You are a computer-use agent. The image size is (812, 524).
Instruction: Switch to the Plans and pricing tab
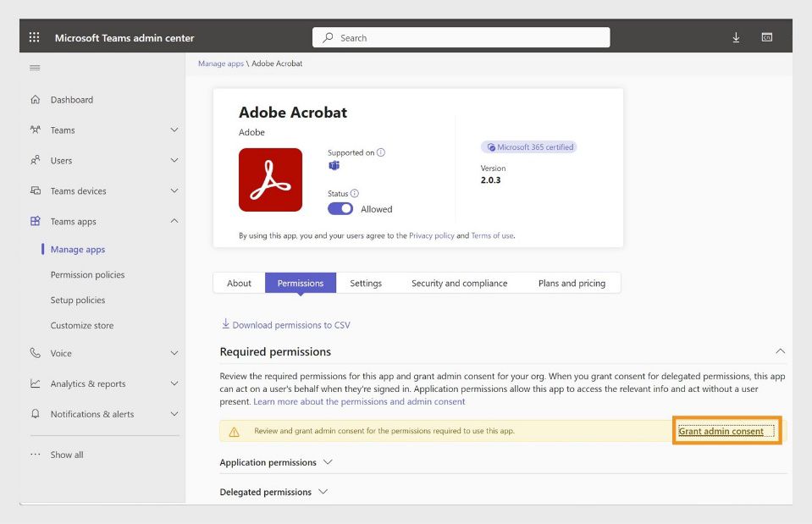point(572,283)
